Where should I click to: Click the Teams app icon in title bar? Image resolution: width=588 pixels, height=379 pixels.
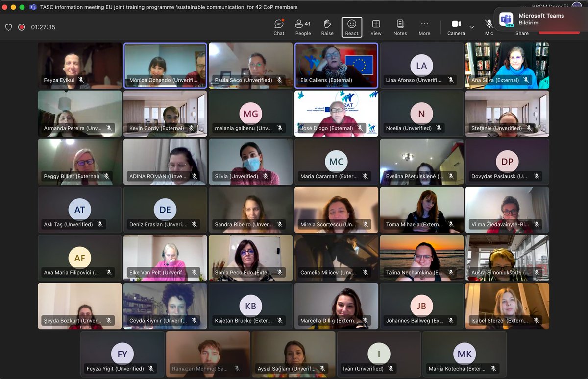coord(33,7)
